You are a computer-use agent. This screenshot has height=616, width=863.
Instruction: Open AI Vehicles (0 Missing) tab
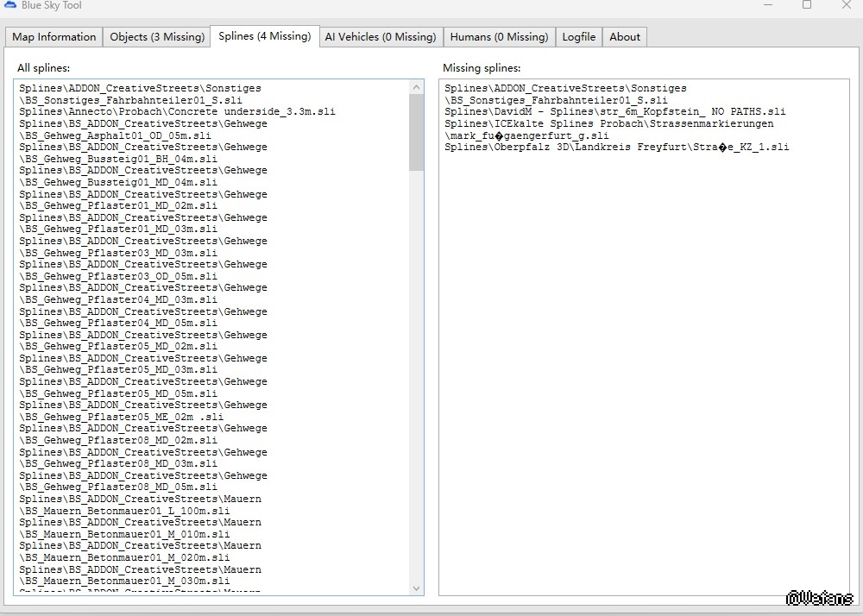coord(381,37)
